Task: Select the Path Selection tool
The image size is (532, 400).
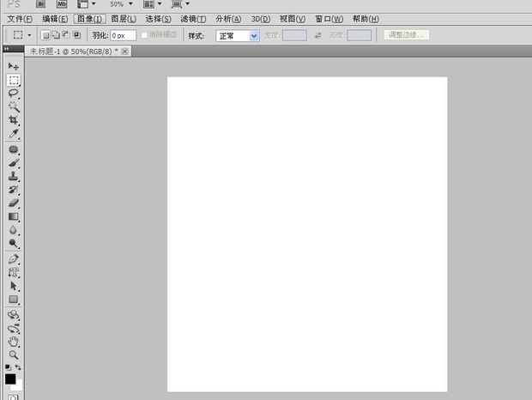Action: [x=13, y=286]
